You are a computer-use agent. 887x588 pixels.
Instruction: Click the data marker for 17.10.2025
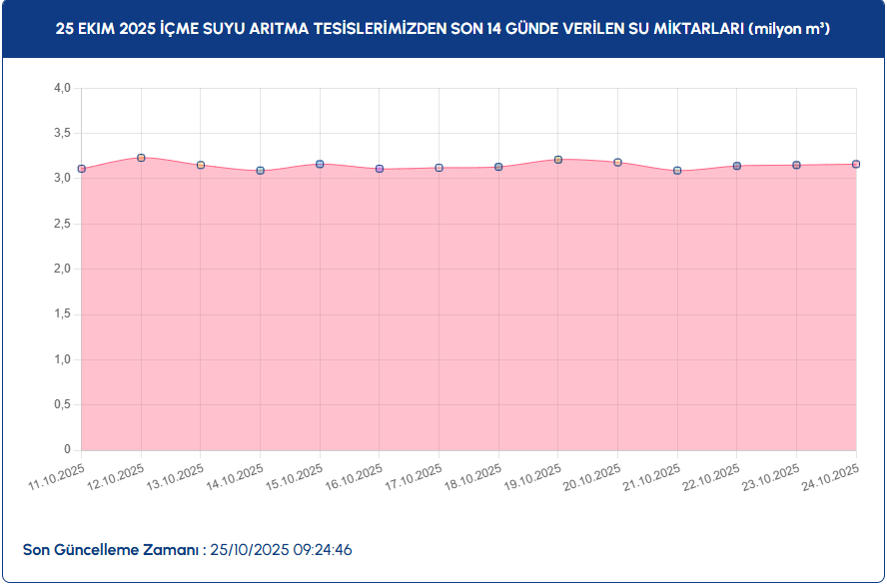point(439,168)
